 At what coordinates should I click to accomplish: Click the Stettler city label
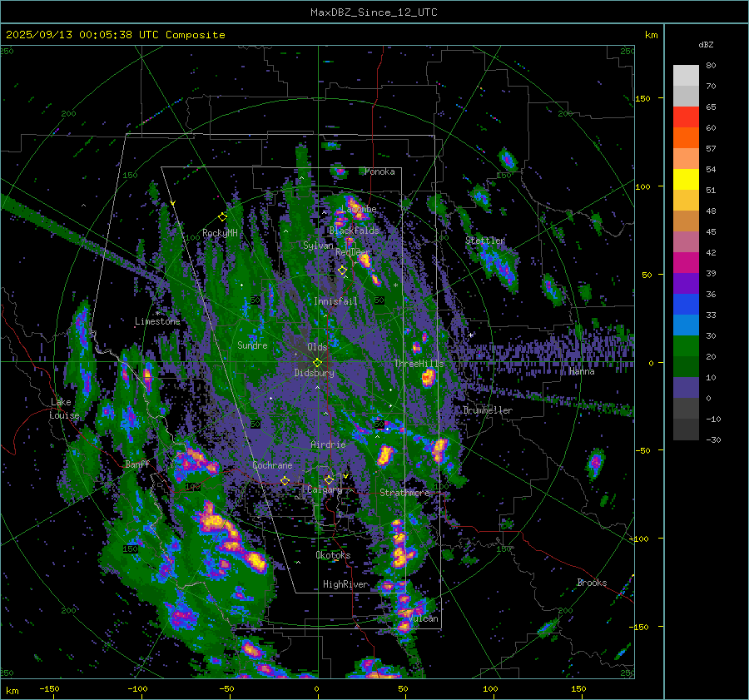point(485,241)
